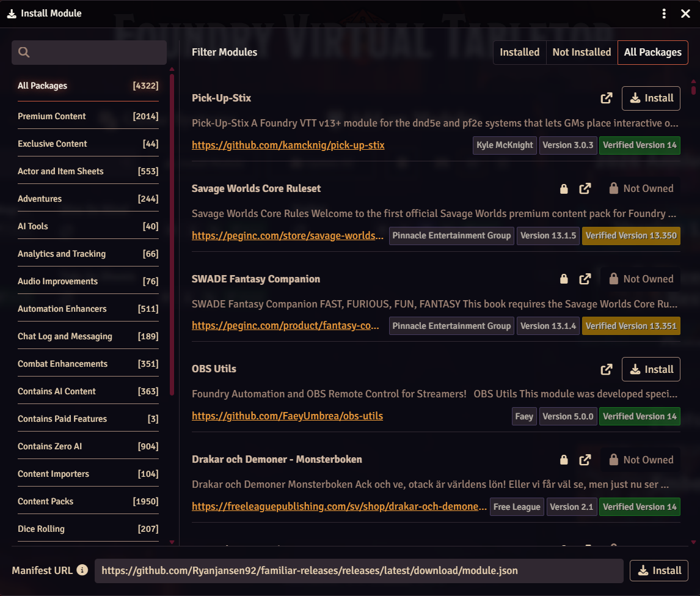Select the Exclusive Content category
Image resolution: width=700 pixels, height=596 pixels.
coord(88,144)
